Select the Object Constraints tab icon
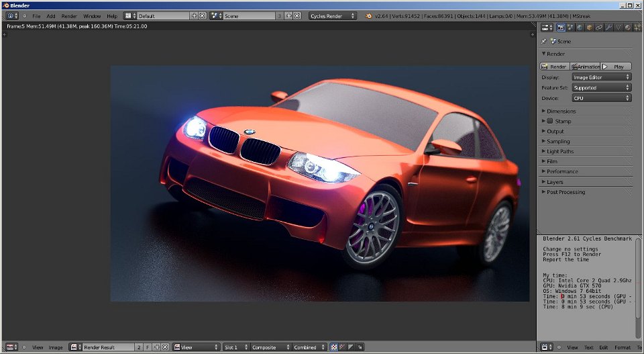Screen dimensions: 644x354 click(x=599, y=28)
